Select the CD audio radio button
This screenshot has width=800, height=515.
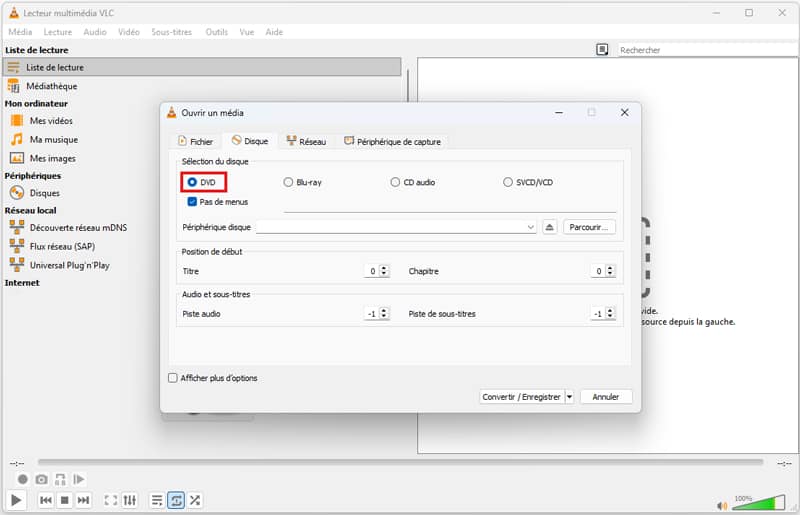click(396, 182)
